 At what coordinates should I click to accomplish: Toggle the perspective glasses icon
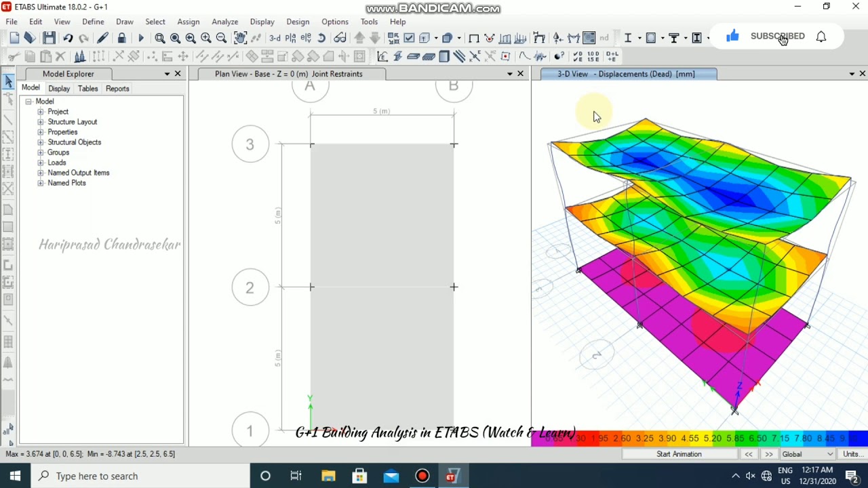340,39
